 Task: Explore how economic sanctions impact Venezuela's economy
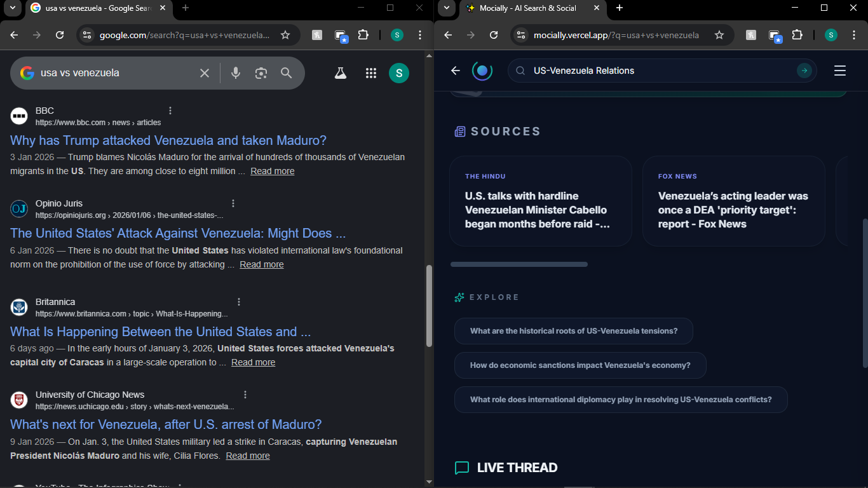pyautogui.click(x=580, y=365)
